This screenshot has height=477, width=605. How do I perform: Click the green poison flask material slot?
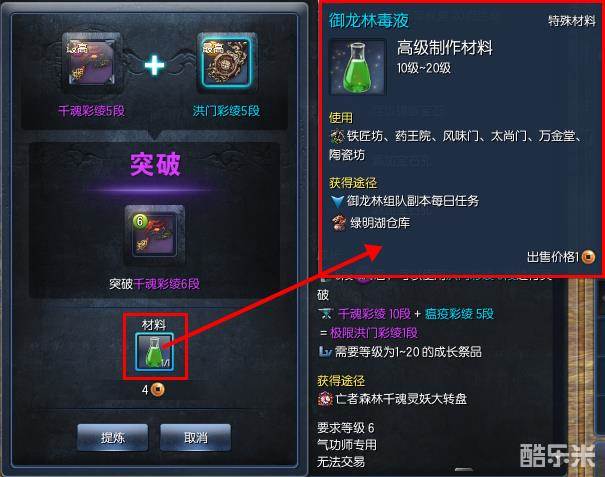[154, 352]
